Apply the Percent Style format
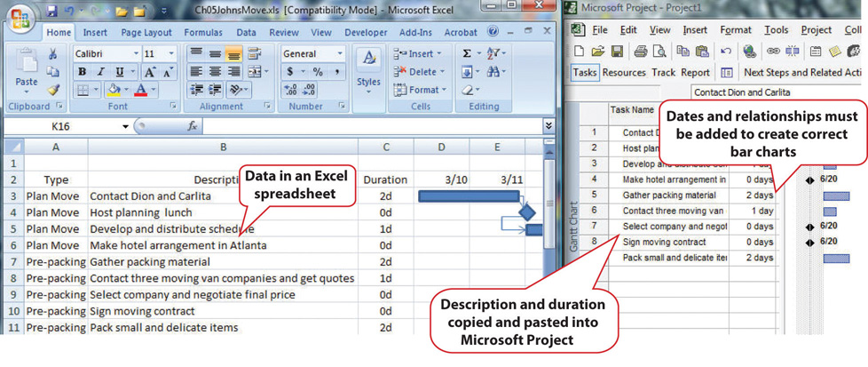 pos(318,71)
